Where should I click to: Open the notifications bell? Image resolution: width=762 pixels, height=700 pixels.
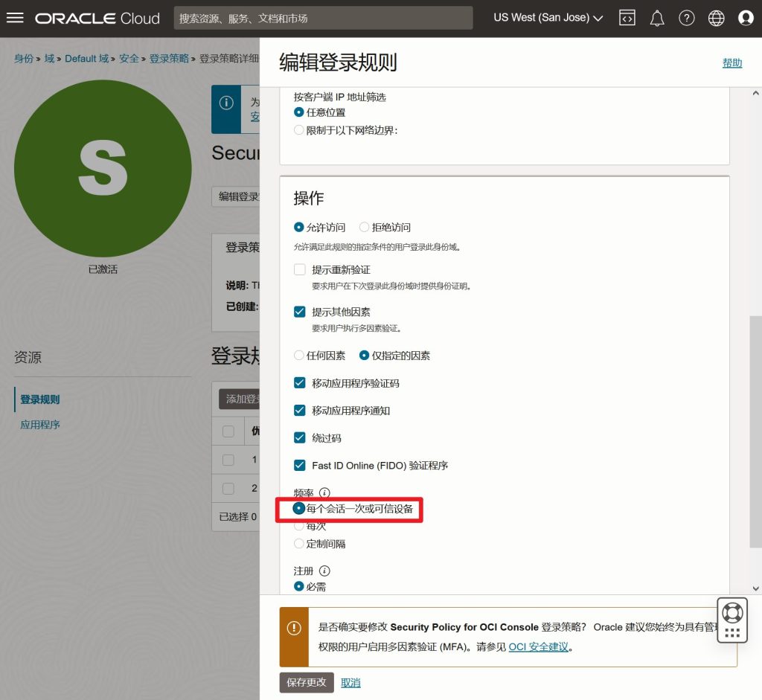(657, 18)
